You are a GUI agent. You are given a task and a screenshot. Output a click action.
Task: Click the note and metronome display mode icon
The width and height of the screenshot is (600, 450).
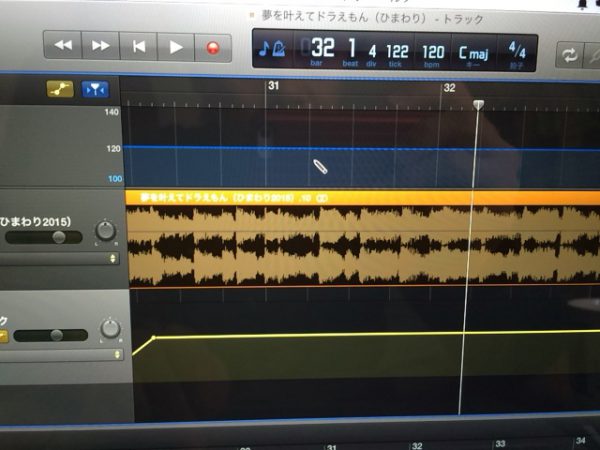(270, 49)
